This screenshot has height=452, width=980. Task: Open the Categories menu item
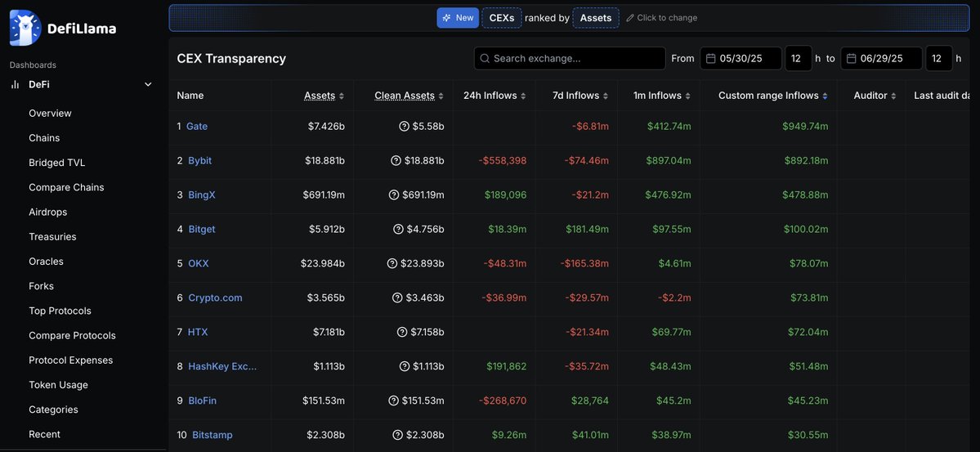(53, 409)
